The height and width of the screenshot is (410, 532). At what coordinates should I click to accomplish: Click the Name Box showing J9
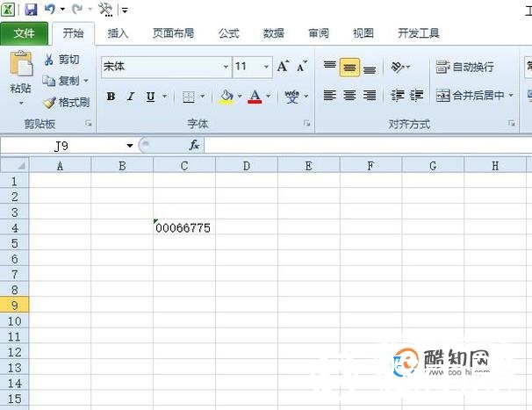[x=61, y=146]
